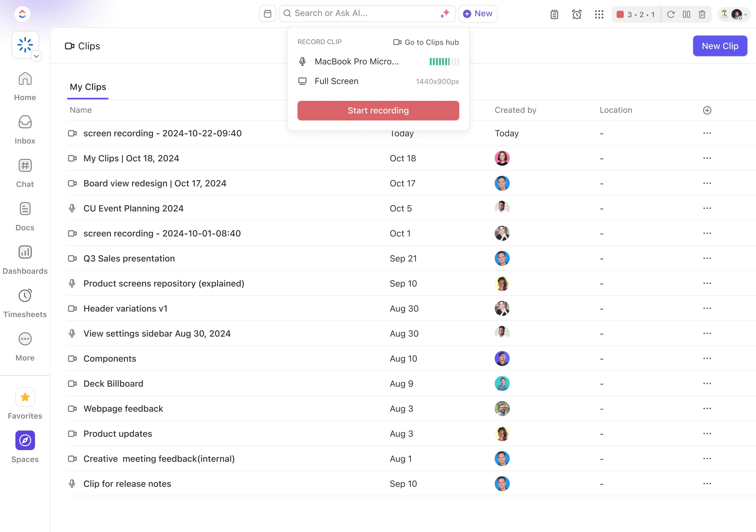Follow the Go to Clips hub link
Screen dimensions: 756x532
(x=426, y=42)
